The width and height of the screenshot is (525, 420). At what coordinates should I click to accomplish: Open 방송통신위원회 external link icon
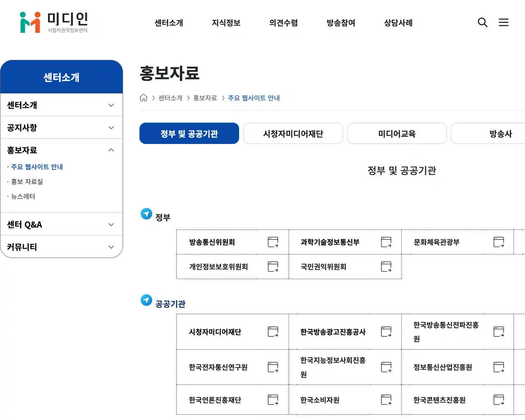[x=273, y=242]
